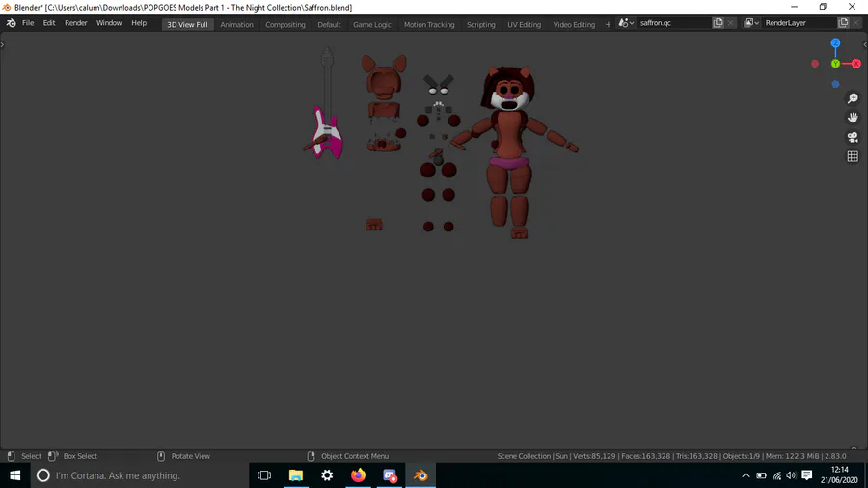This screenshot has height=488, width=868.
Task: Click the Mem: 122.3 MiB readout
Action: tap(792, 456)
